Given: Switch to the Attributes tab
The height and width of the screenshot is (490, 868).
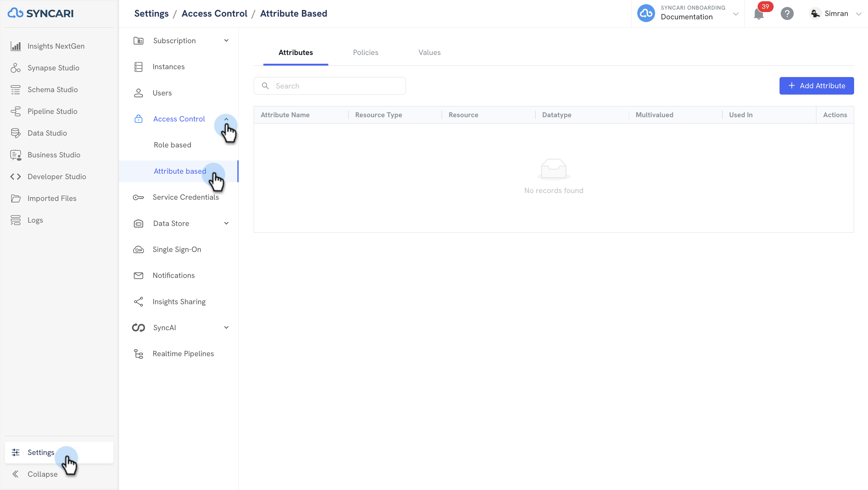Looking at the screenshot, I should click(296, 53).
